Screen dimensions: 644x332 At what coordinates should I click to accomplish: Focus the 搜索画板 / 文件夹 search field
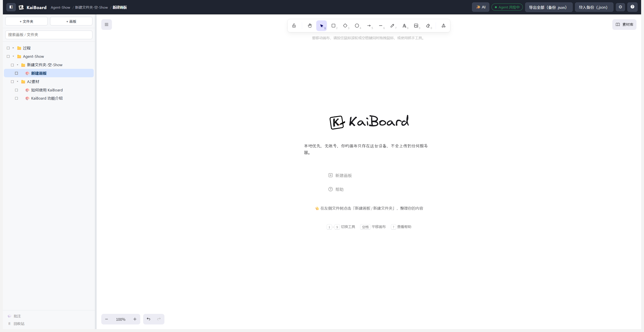(x=49, y=35)
